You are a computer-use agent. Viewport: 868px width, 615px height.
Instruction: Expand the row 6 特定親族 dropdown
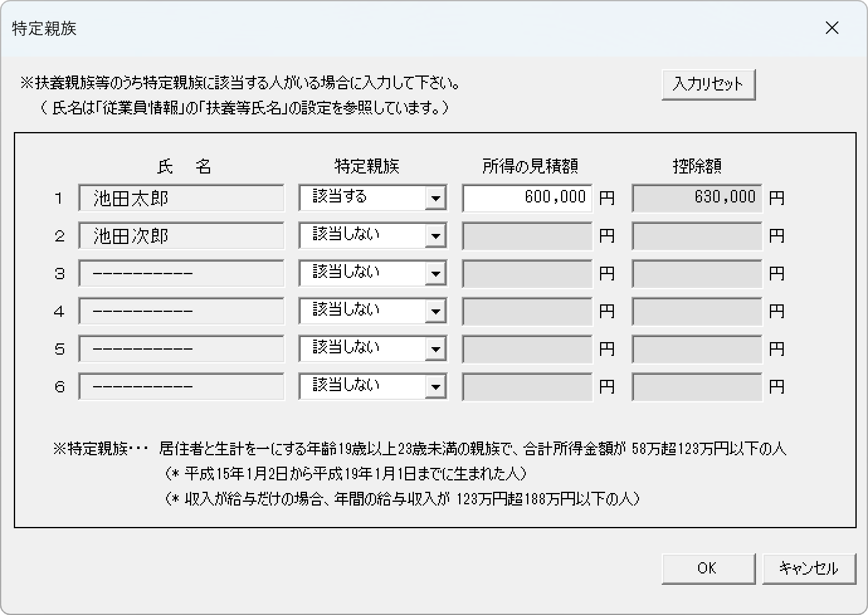[x=435, y=387]
